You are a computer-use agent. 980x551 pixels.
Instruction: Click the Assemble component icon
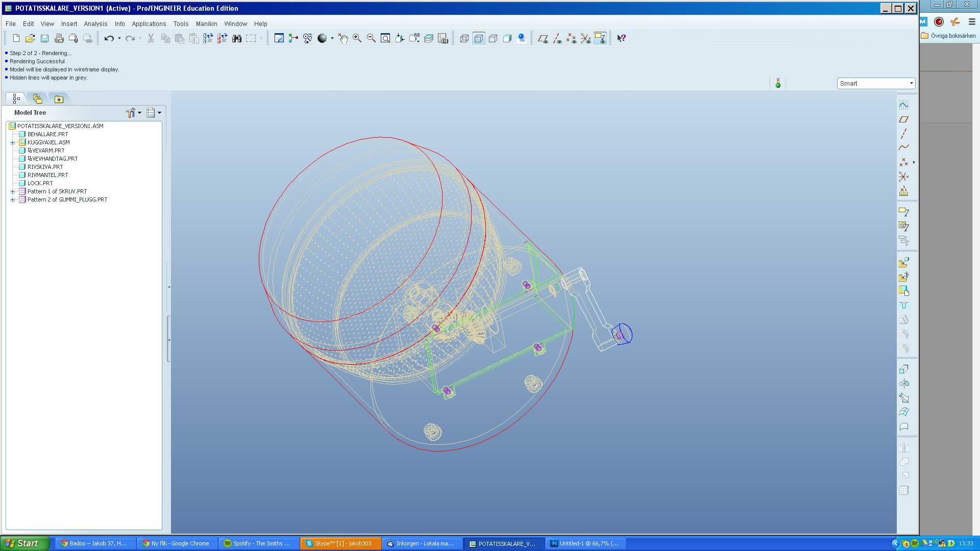pyautogui.click(x=904, y=262)
